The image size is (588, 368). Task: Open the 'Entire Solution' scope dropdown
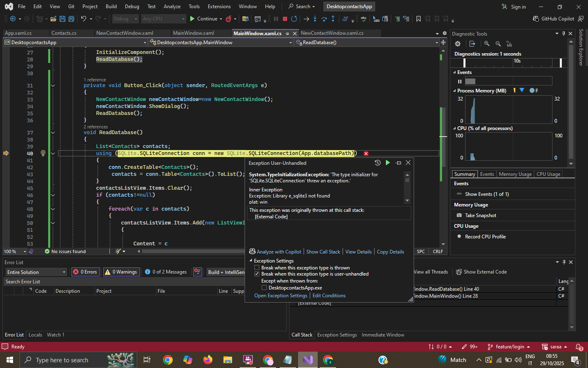click(35, 272)
